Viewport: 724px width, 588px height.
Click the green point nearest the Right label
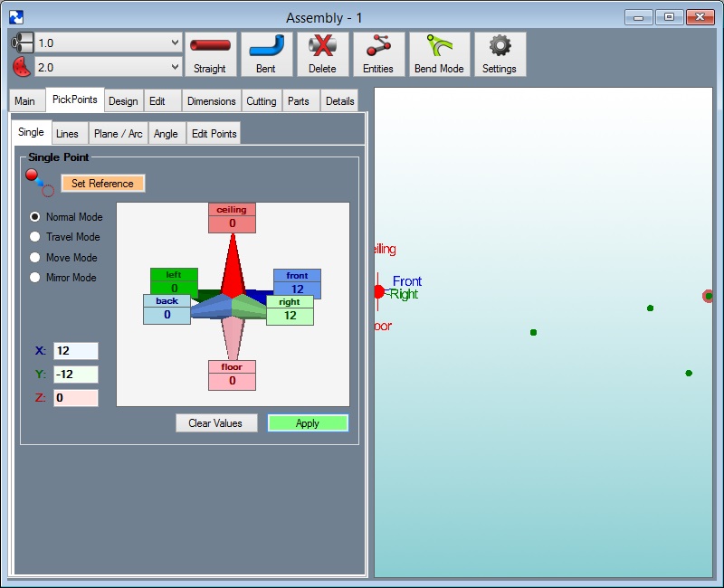533,332
